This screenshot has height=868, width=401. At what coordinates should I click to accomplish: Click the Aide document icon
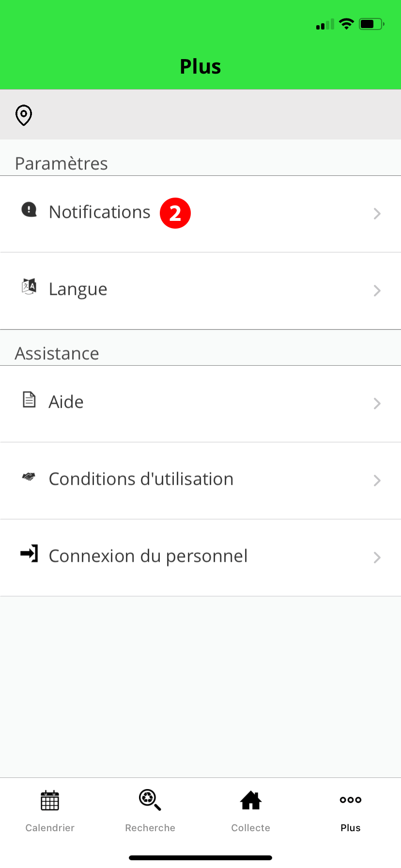(x=29, y=400)
